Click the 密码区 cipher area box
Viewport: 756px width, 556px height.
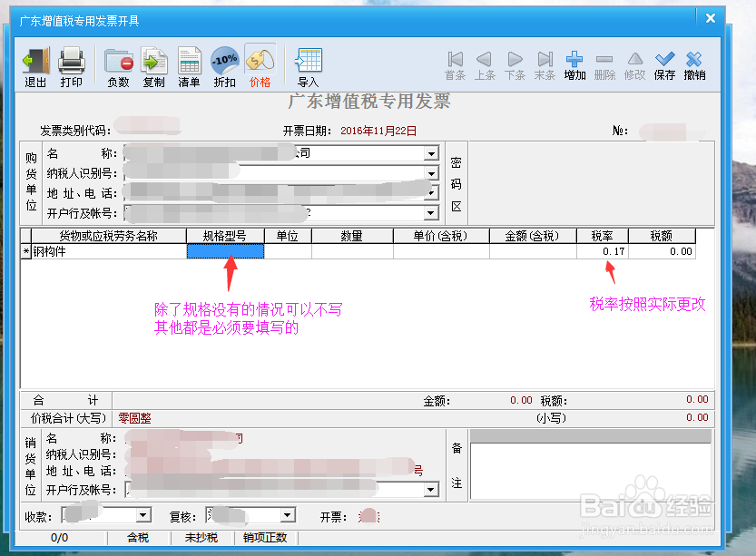[x=592, y=183]
